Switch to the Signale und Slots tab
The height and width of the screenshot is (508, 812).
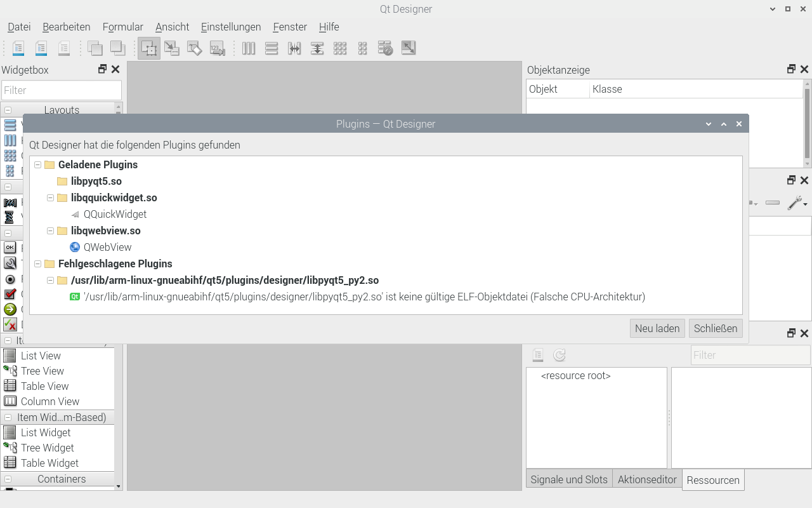click(569, 479)
